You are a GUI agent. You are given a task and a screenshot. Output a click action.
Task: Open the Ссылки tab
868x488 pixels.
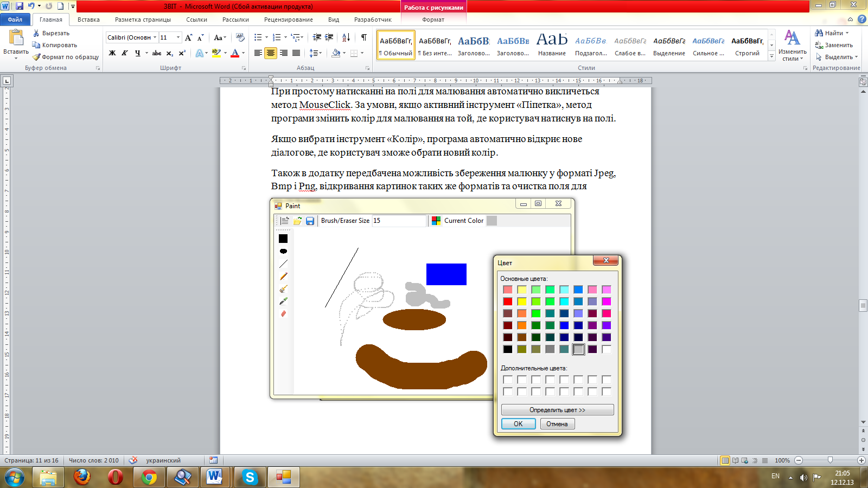(x=196, y=20)
